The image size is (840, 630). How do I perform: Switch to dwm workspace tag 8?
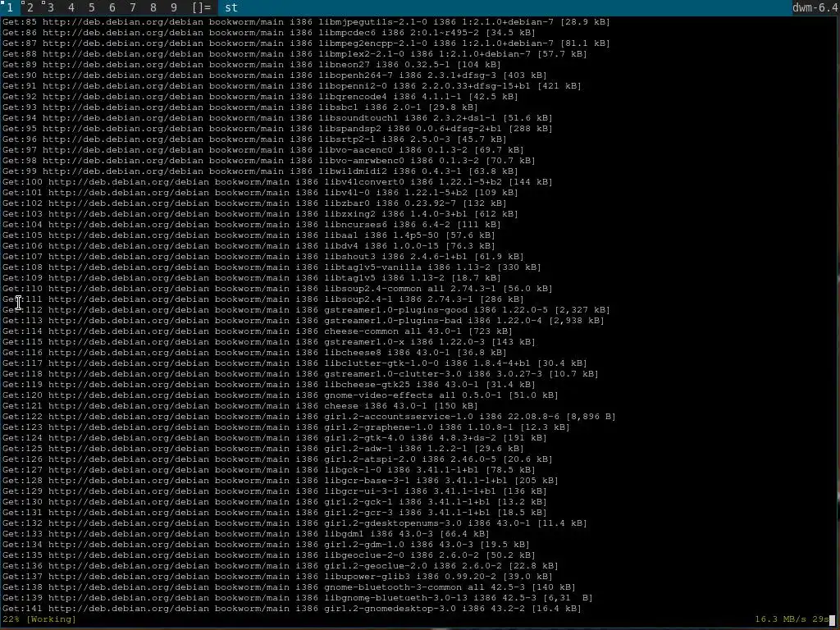[153, 7]
